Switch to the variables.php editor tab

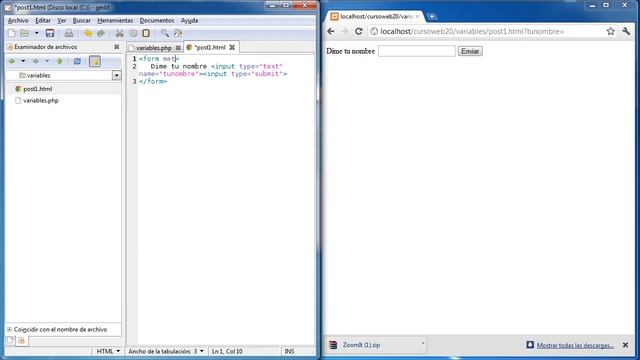(x=153, y=48)
